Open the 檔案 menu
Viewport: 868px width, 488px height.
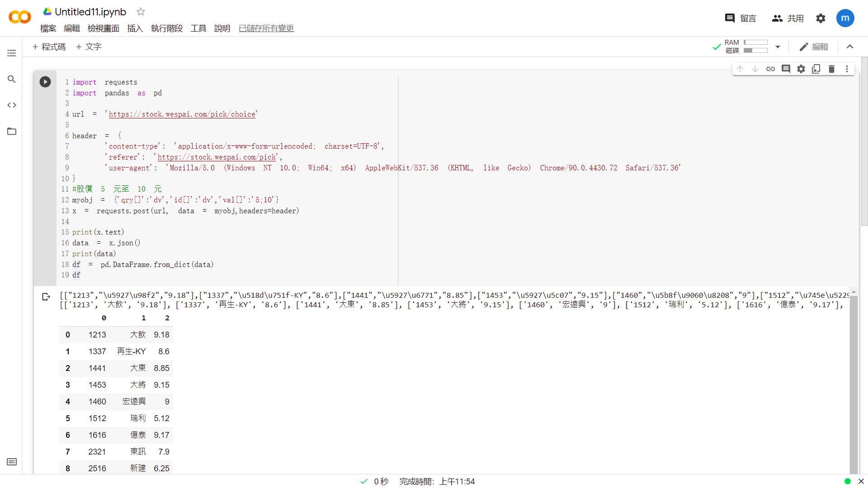(48, 28)
